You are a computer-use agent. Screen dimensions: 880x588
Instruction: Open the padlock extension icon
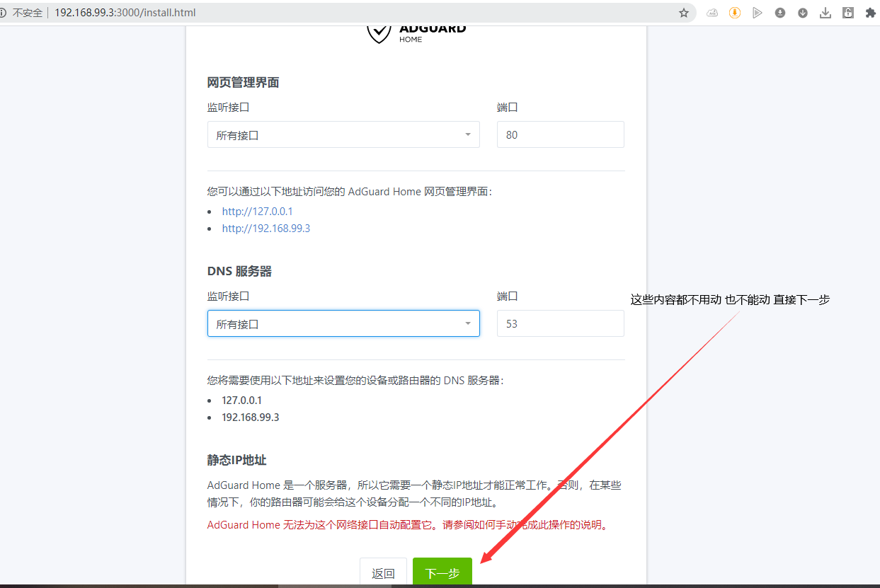click(848, 13)
